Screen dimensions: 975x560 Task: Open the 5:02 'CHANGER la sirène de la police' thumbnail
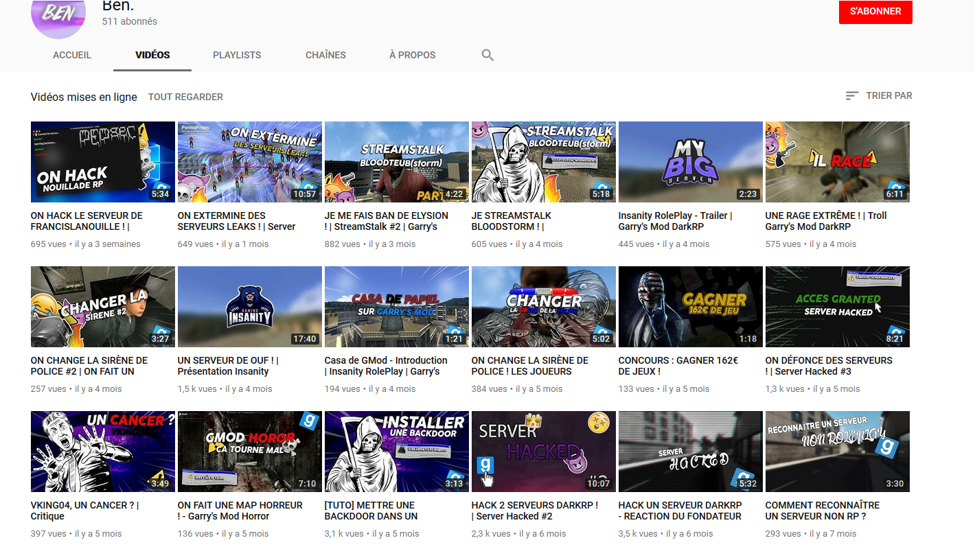coord(544,307)
